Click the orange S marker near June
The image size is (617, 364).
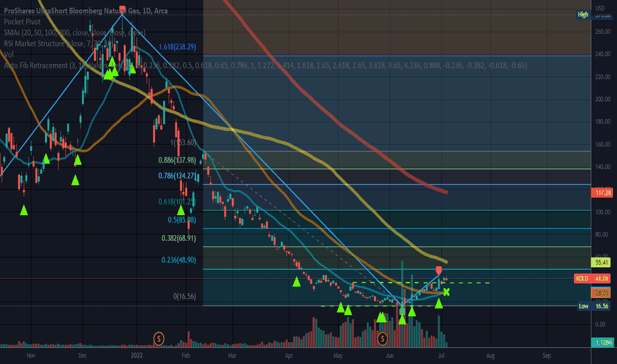point(383,338)
